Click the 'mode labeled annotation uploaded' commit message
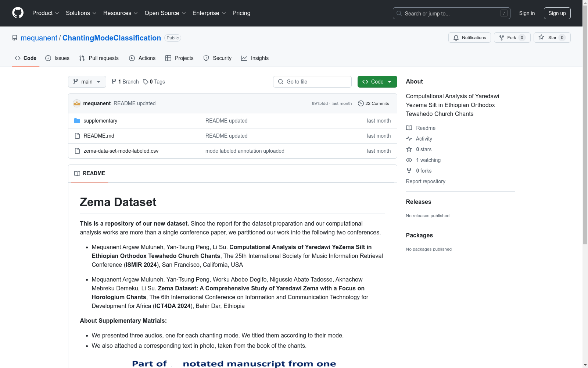 pyautogui.click(x=245, y=151)
